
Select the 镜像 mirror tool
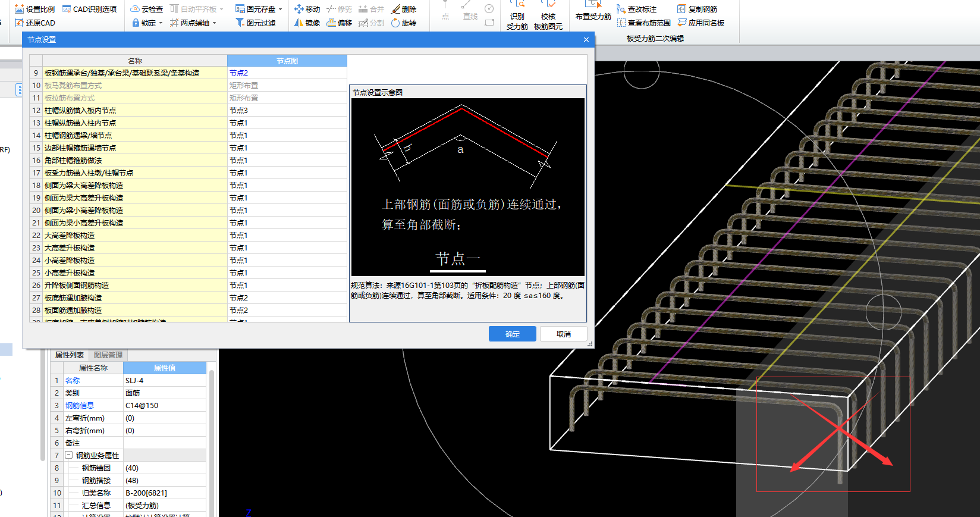pos(307,23)
